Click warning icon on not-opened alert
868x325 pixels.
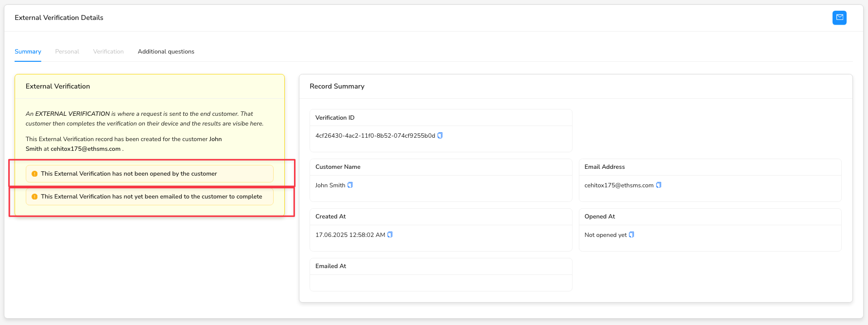tap(35, 174)
